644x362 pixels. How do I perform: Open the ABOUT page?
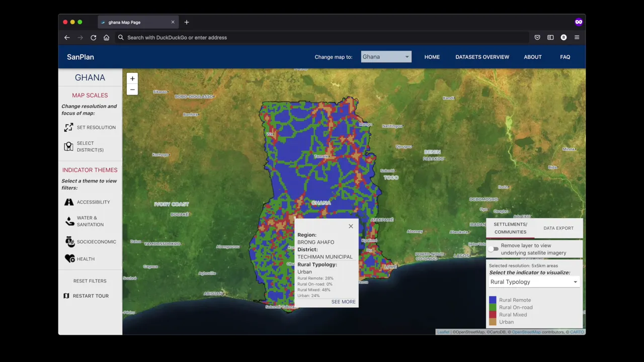533,57
